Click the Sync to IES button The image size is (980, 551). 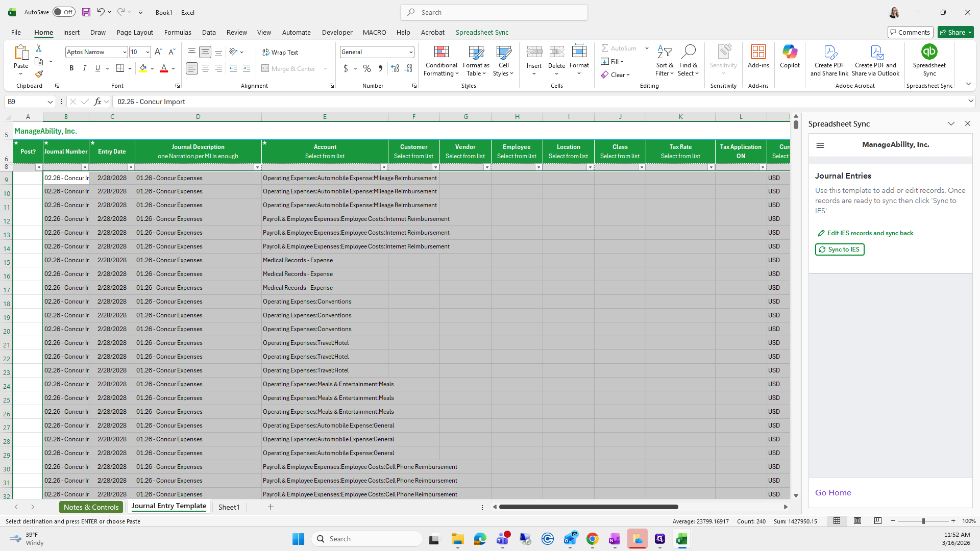(840, 249)
